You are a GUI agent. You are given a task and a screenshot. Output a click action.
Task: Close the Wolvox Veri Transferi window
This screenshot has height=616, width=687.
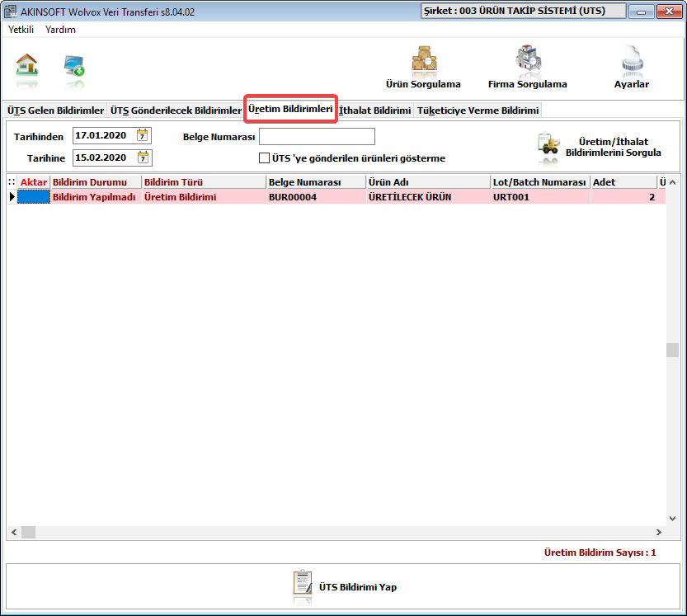pos(669,12)
